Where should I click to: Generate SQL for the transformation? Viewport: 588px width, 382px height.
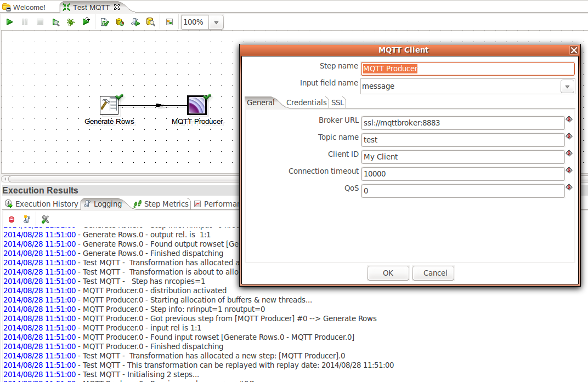[x=135, y=22]
